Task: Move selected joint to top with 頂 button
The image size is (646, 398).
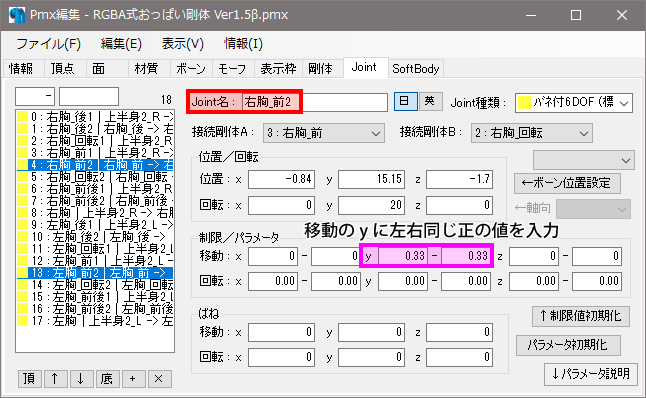Action: 29,379
